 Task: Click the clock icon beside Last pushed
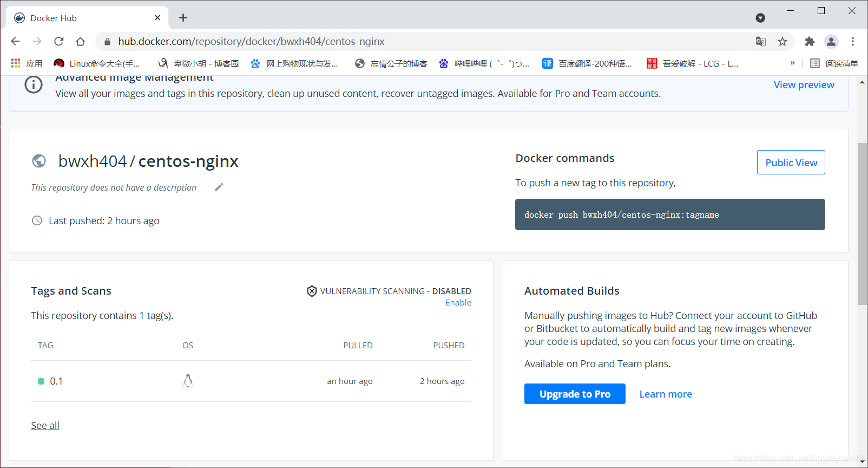[x=37, y=220]
